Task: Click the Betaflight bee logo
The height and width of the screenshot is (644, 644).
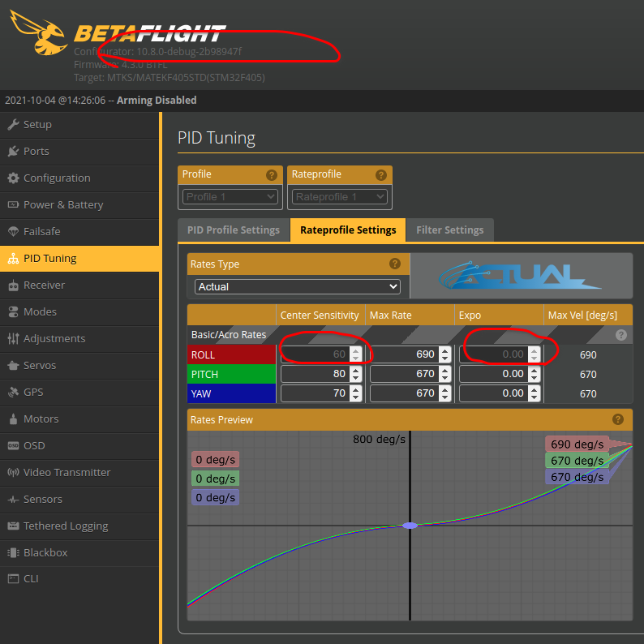Action: tap(39, 33)
